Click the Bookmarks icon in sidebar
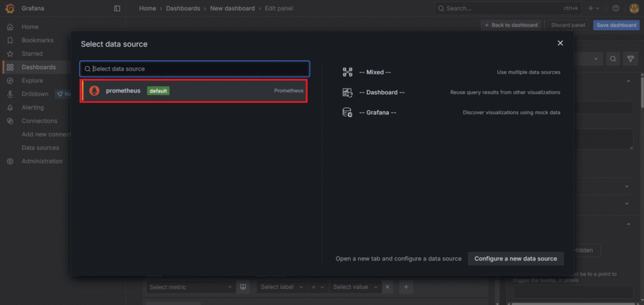 pyautogui.click(x=10, y=40)
